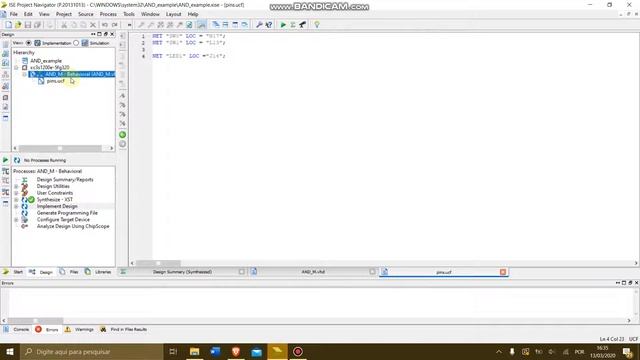Image resolution: width=640 pixels, height=360 pixels.
Task: Open the Source menu
Action: (86, 14)
